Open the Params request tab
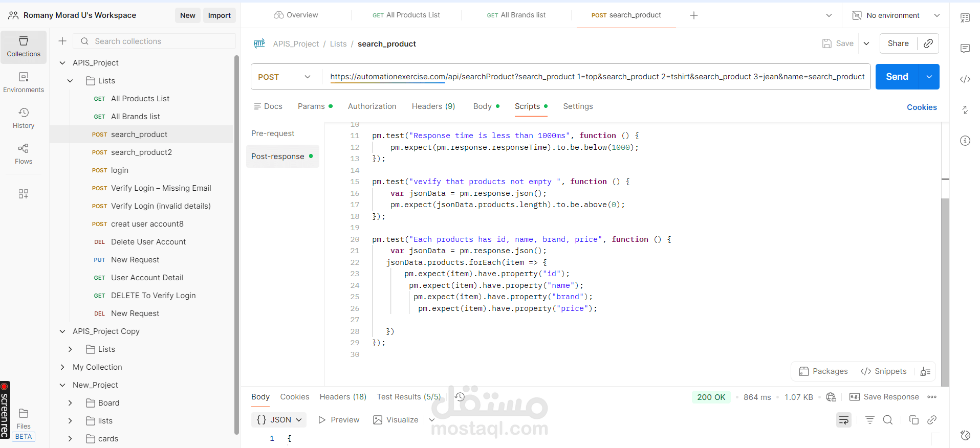 pos(315,106)
